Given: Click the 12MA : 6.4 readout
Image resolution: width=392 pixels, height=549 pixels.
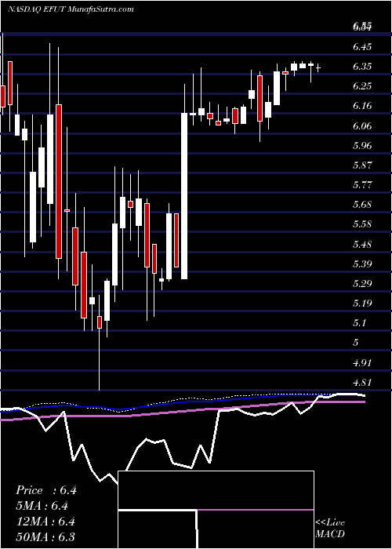Looking at the screenshot, I should tap(46, 522).
